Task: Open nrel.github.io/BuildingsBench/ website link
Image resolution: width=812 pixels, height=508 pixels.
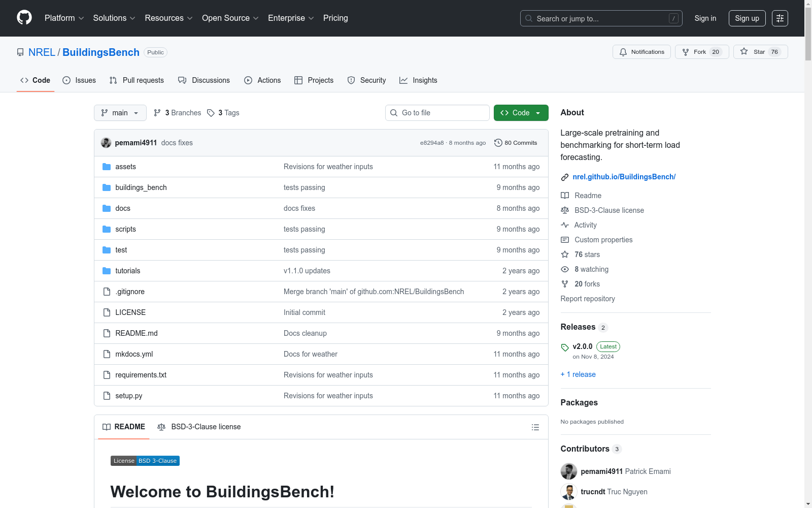Action: click(624, 177)
